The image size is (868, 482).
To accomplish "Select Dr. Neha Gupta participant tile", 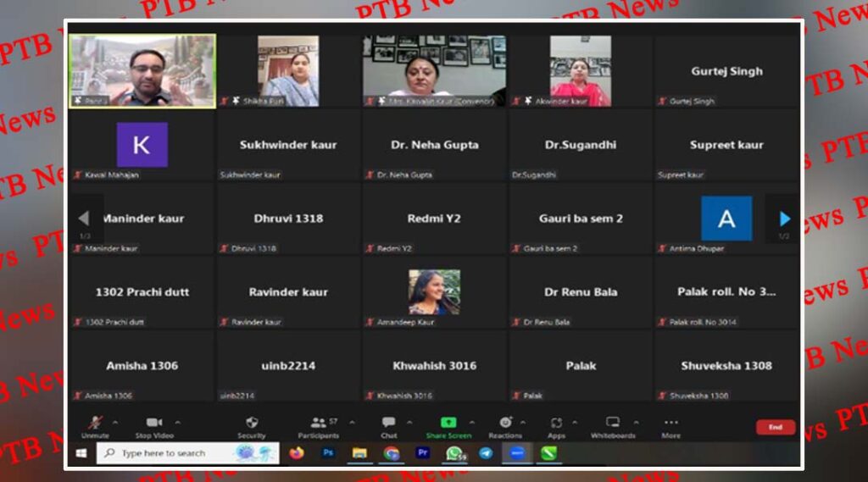I will coord(435,145).
